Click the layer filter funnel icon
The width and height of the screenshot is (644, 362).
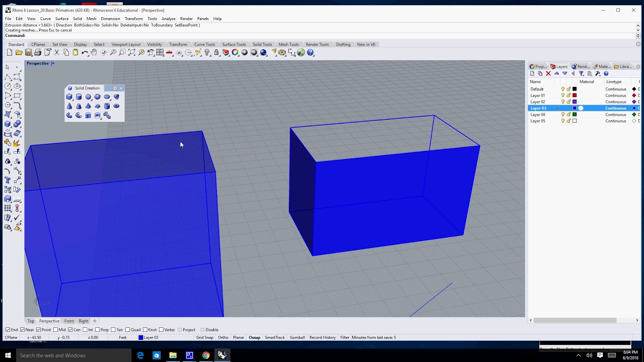click(581, 73)
